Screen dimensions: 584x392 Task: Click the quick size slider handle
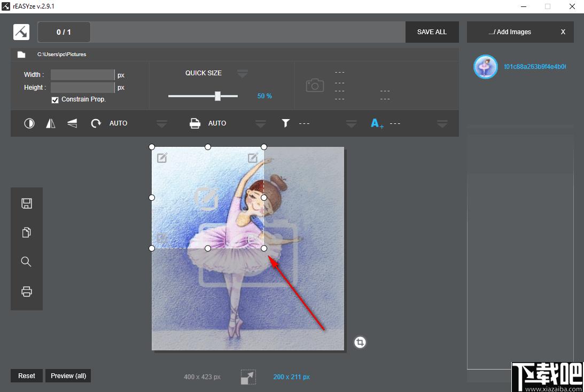(x=217, y=96)
